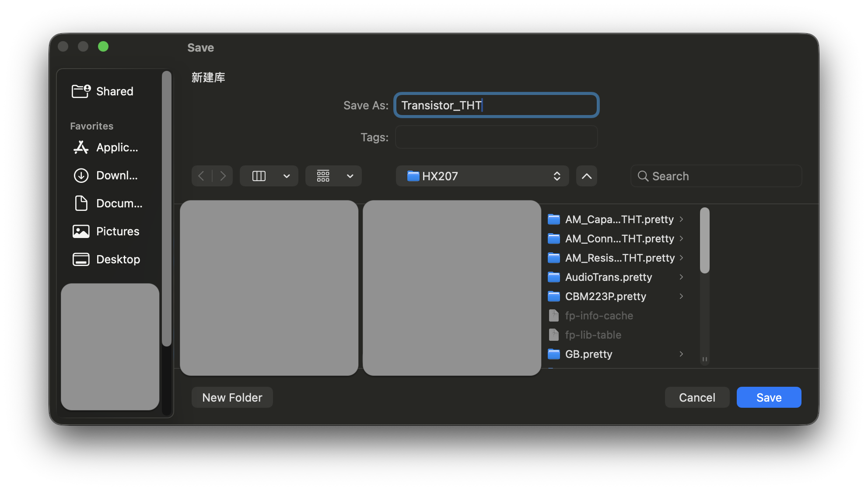
Task: Open the view mode dropdown chevron
Action: (287, 176)
